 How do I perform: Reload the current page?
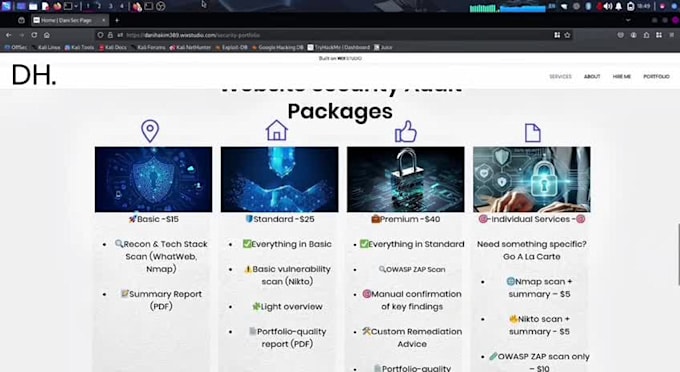[x=34, y=35]
